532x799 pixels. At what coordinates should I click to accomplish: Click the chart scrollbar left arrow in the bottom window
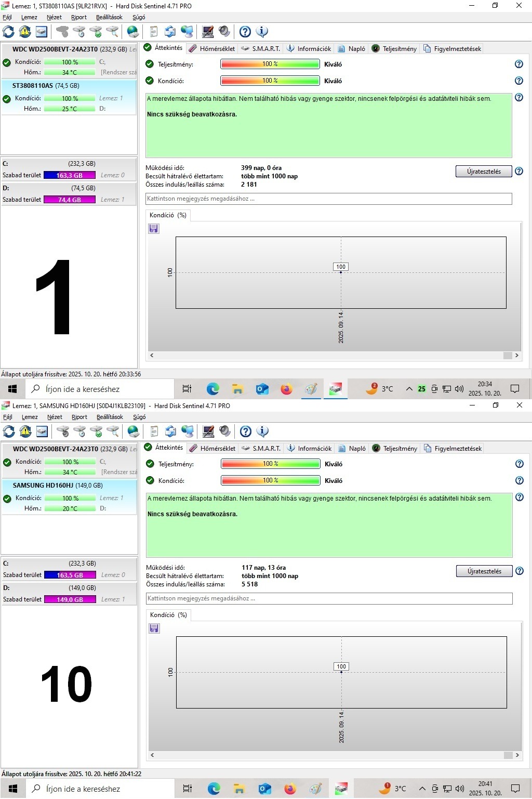pos(152,755)
